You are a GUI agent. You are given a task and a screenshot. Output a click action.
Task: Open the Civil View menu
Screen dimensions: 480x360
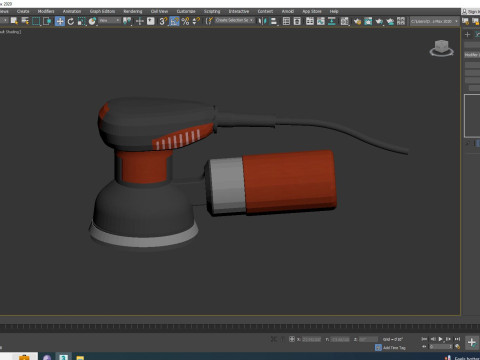(159, 11)
